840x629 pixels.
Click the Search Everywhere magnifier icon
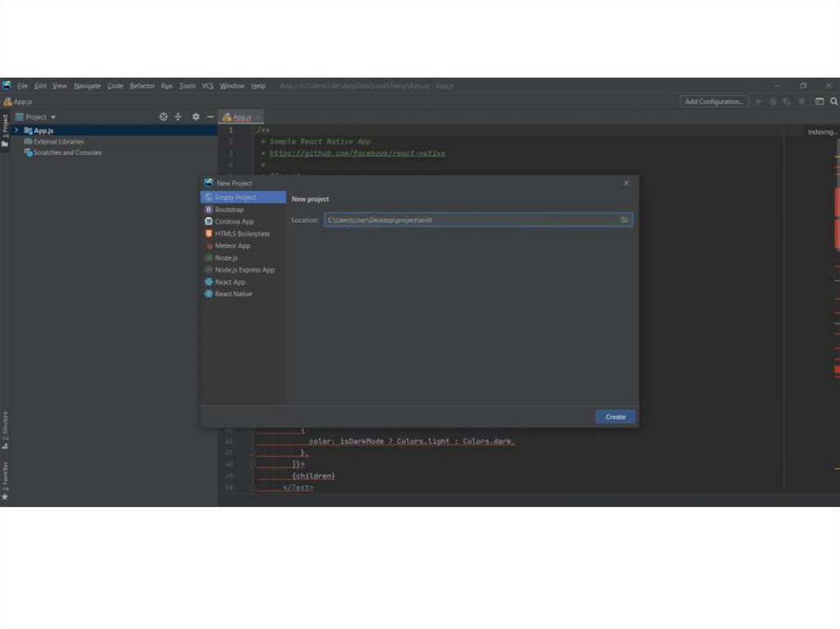click(833, 102)
